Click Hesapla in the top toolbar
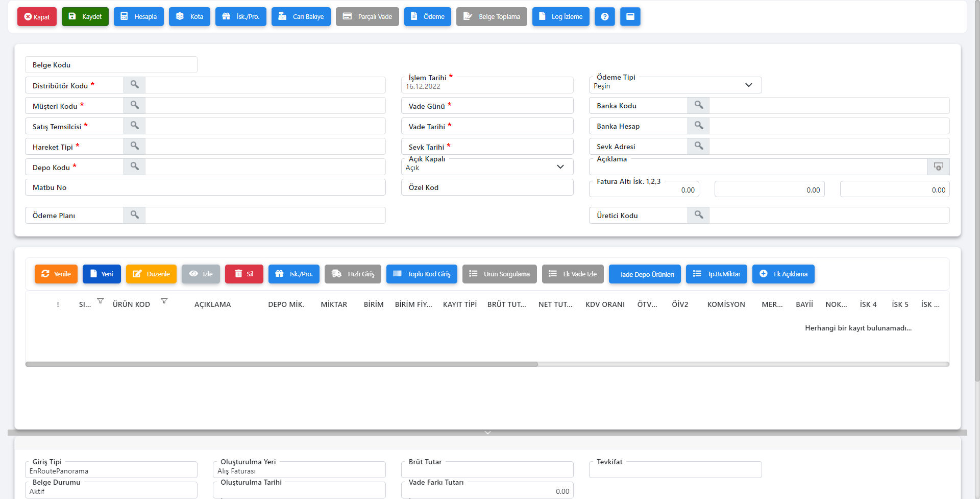 (x=139, y=16)
